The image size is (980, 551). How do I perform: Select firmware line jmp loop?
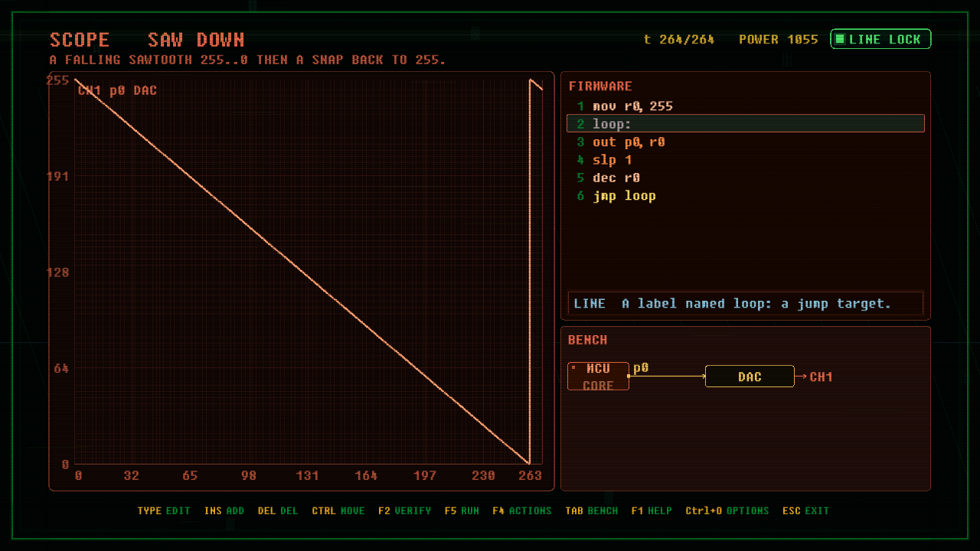(745, 196)
